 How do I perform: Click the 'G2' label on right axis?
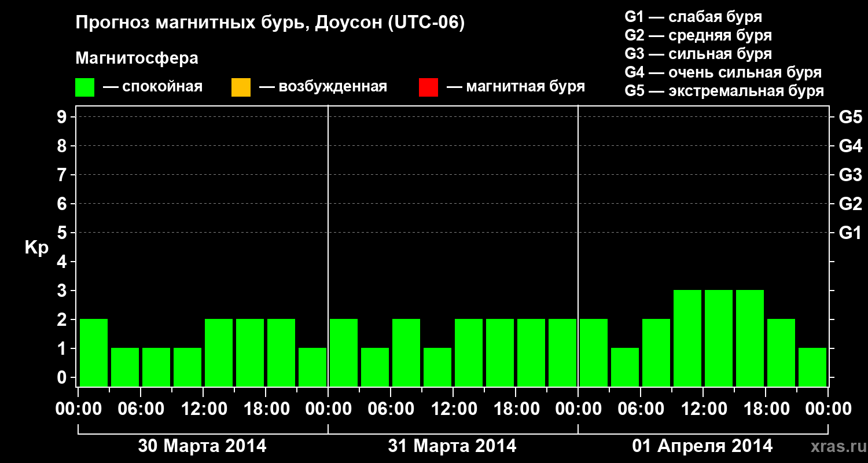[851, 204]
